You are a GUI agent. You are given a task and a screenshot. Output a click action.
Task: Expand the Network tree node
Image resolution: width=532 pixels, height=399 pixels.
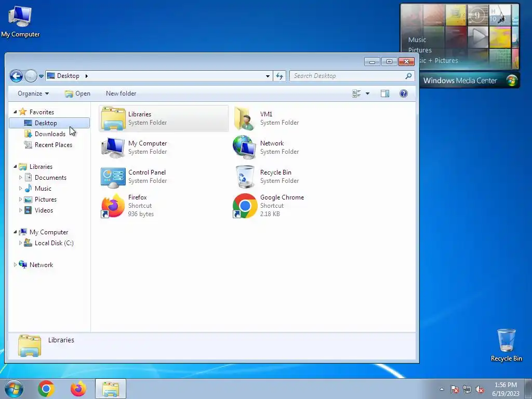(x=15, y=264)
